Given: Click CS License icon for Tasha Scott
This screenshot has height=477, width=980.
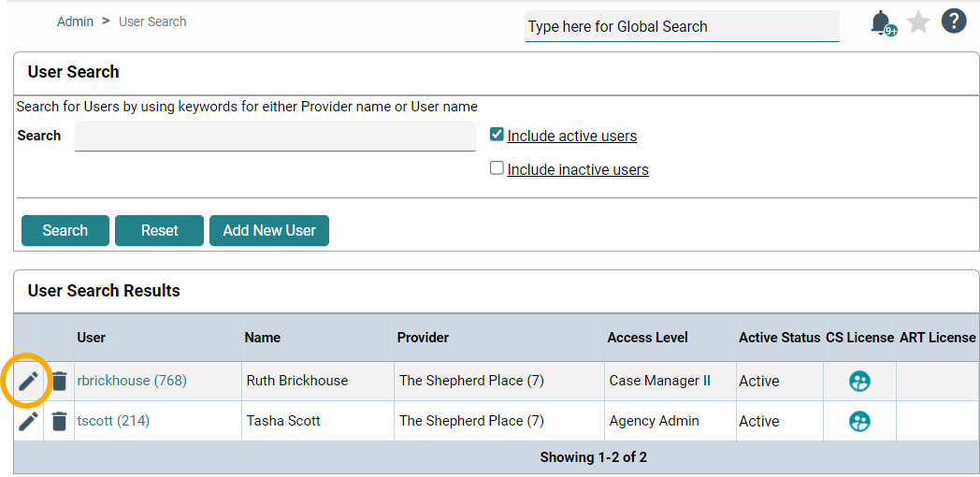Looking at the screenshot, I should (x=859, y=422).
